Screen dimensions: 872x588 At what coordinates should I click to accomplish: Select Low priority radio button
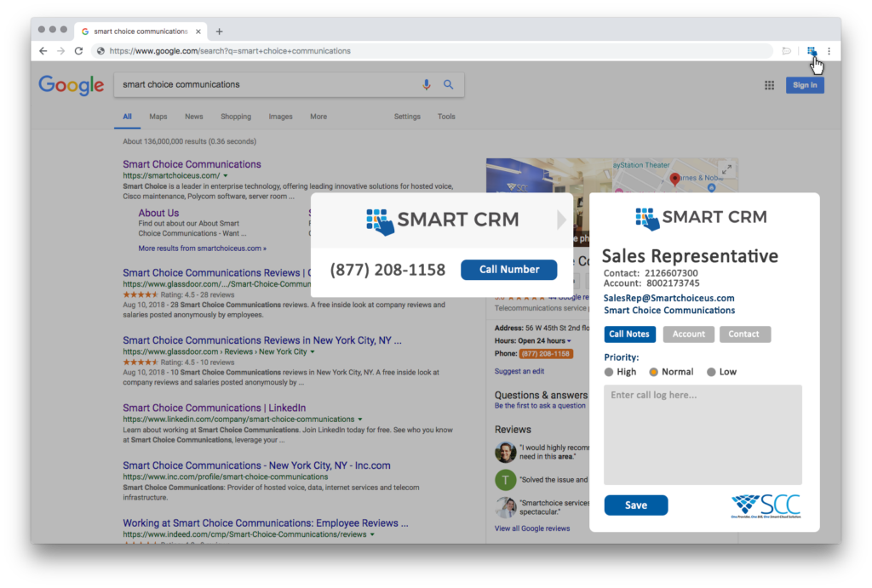(711, 372)
